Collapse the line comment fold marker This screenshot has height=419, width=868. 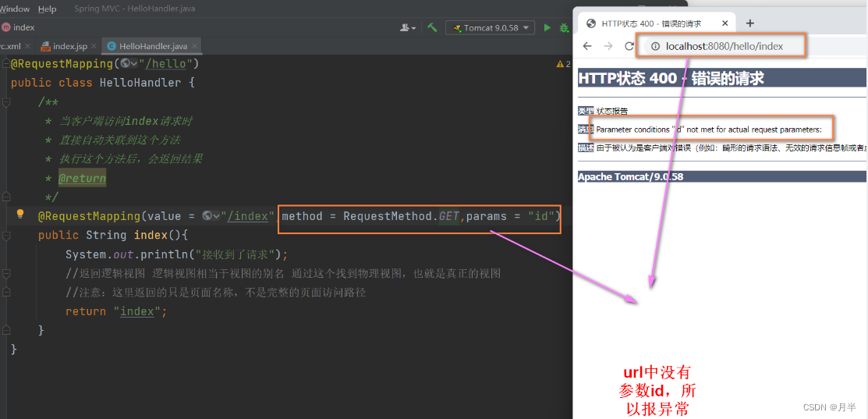(6, 273)
